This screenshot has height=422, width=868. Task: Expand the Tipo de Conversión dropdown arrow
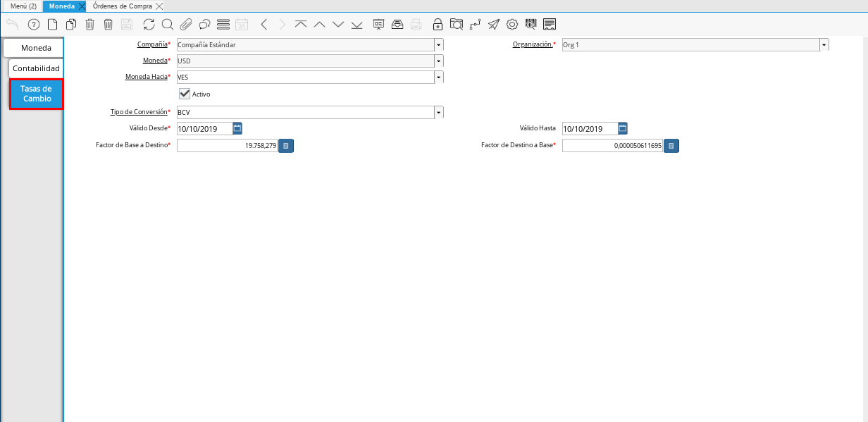pyautogui.click(x=439, y=112)
